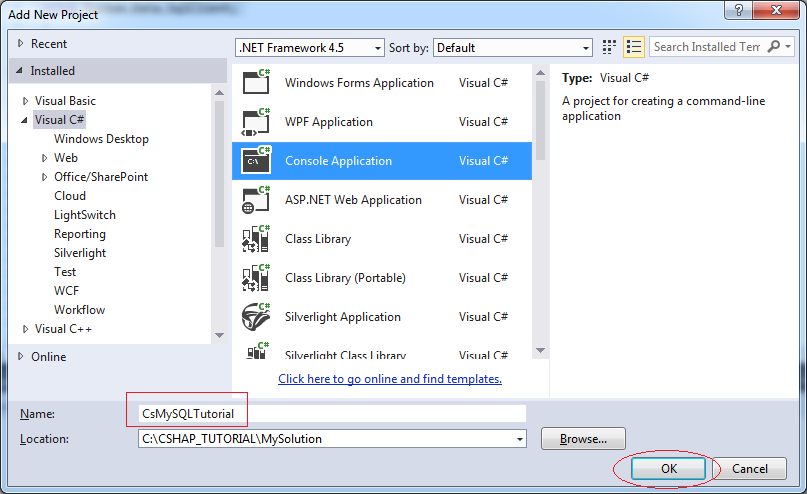Click the go online and find templates link

[x=390, y=379]
